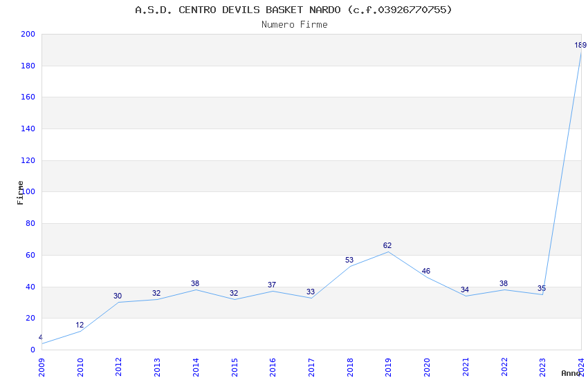The width and height of the screenshot is (588, 380).
Task: Select the 2009 year axis label
Action: pyautogui.click(x=42, y=368)
